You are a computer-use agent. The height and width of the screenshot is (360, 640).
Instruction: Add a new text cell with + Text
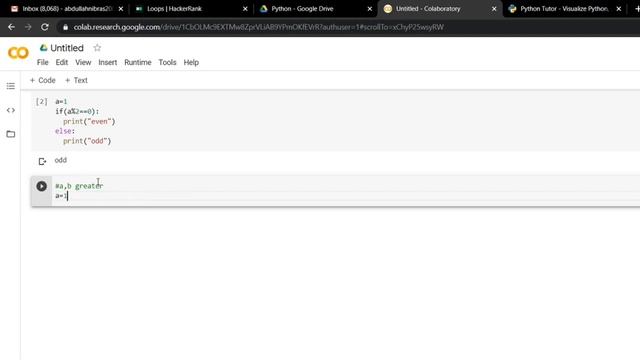click(x=76, y=80)
